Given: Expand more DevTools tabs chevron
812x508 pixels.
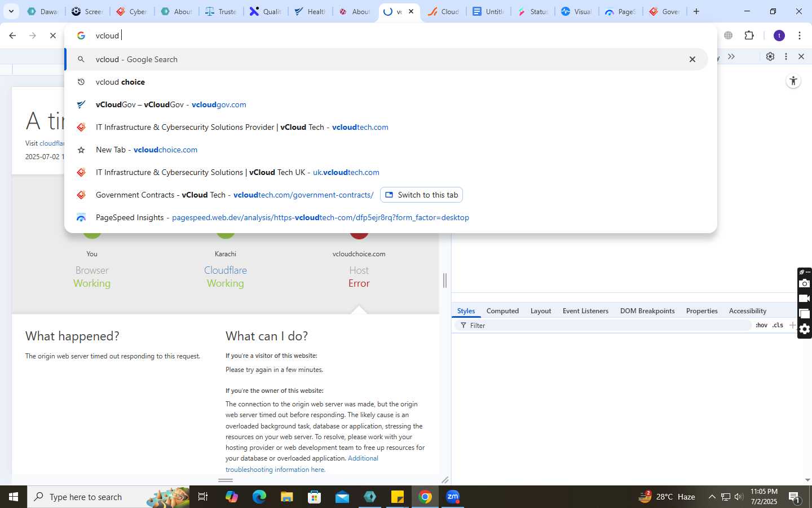Looking at the screenshot, I should (731, 56).
